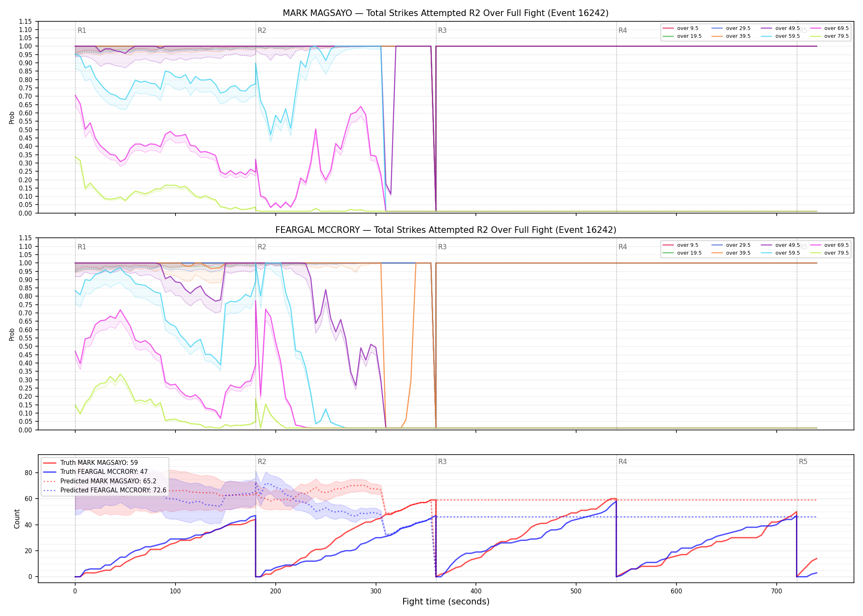This screenshot has width=863, height=616.
Task: Click the 'Count' y-axis label
Action: point(17,519)
